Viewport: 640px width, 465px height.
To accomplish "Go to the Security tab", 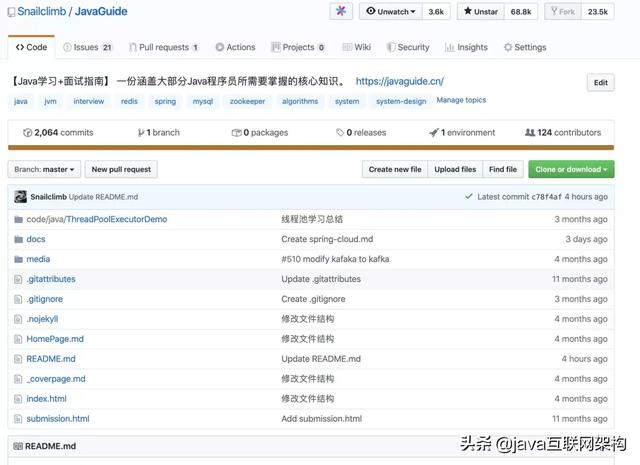I will tap(408, 47).
